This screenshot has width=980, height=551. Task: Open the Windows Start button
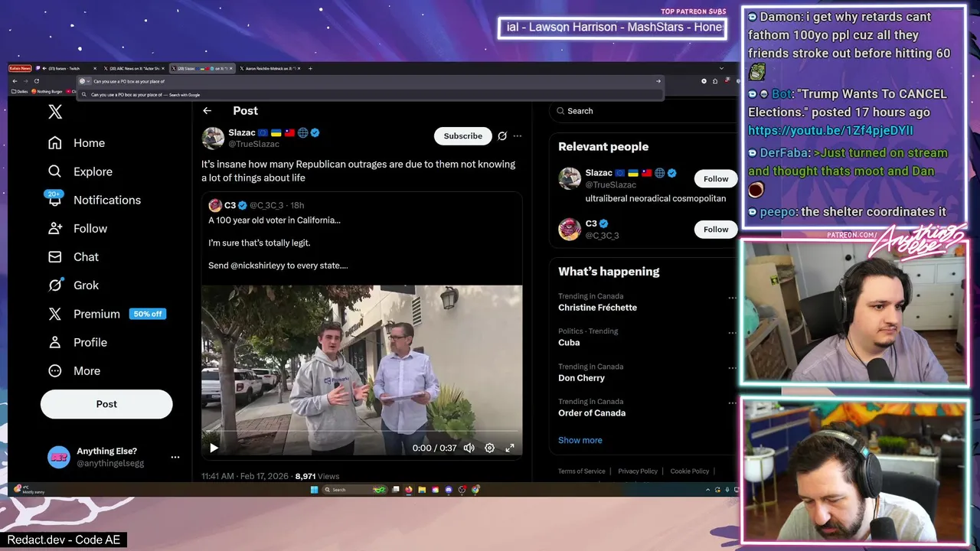314,490
